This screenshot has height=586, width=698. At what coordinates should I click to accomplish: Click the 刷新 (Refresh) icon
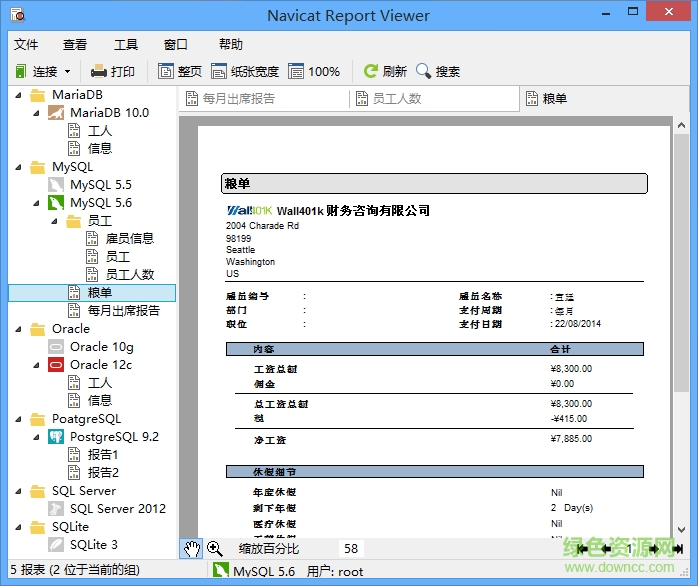(371, 71)
